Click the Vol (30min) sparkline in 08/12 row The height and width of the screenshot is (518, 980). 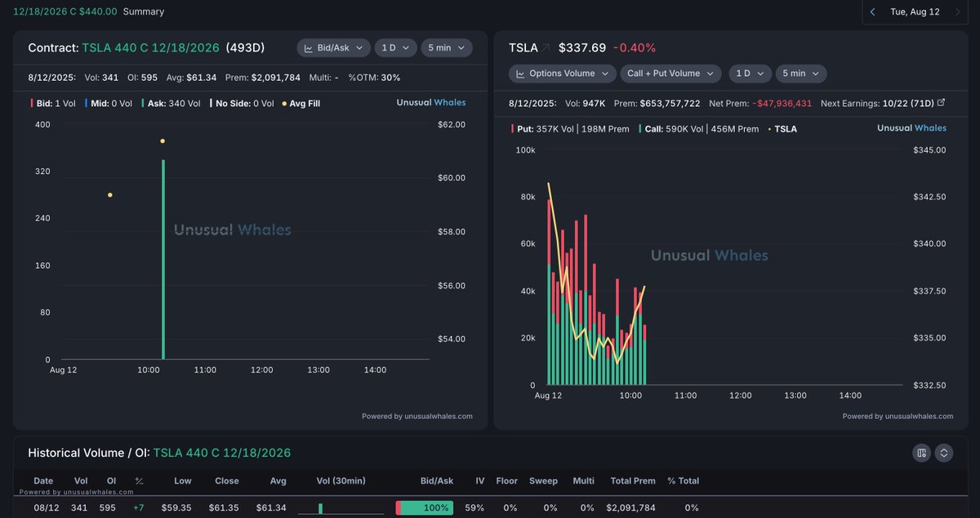pyautogui.click(x=341, y=508)
